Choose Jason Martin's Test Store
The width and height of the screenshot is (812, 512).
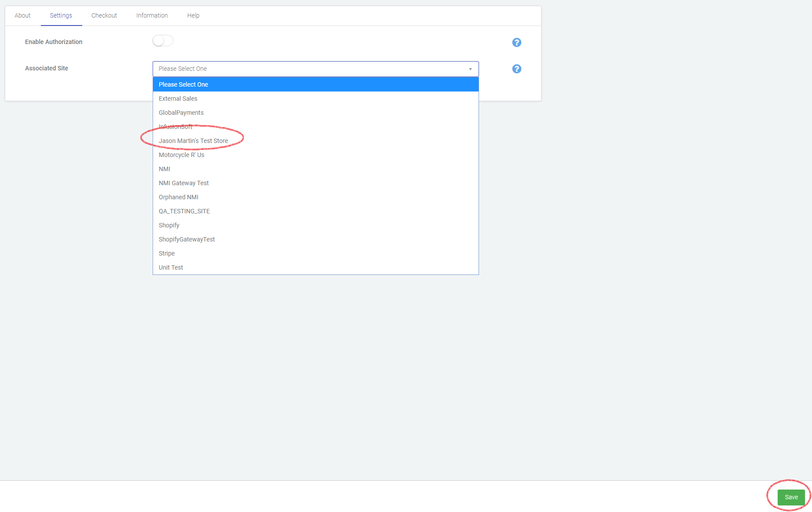(x=315, y=141)
